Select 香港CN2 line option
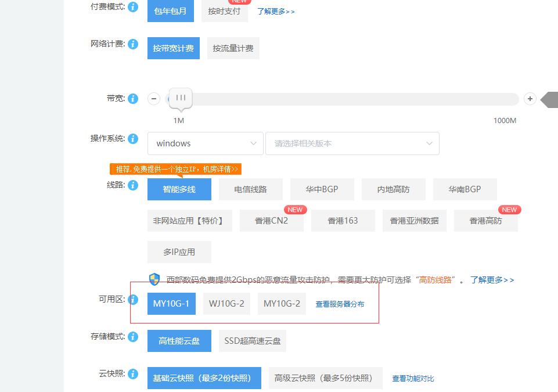This screenshot has width=558, height=392. [x=271, y=221]
